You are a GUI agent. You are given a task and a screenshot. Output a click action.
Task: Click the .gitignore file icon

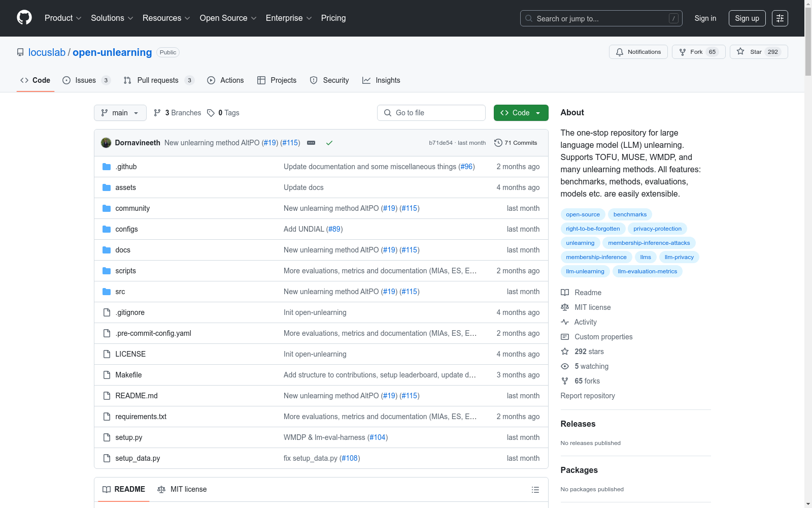point(107,312)
